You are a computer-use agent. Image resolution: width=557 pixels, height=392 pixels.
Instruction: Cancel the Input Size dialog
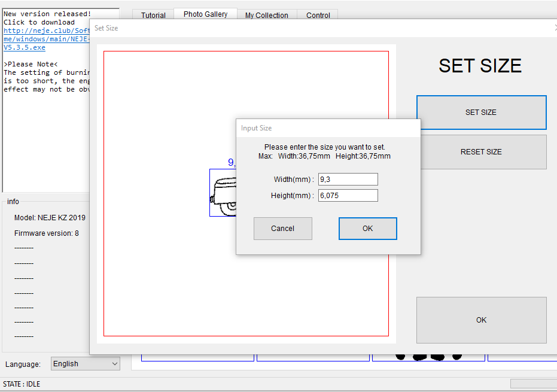click(282, 229)
